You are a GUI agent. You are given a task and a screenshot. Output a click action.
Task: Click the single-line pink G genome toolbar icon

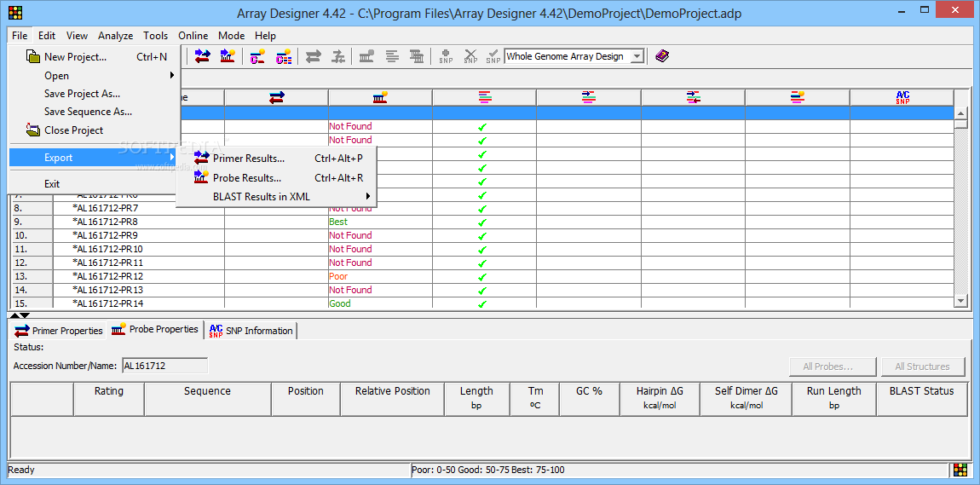pos(258,56)
